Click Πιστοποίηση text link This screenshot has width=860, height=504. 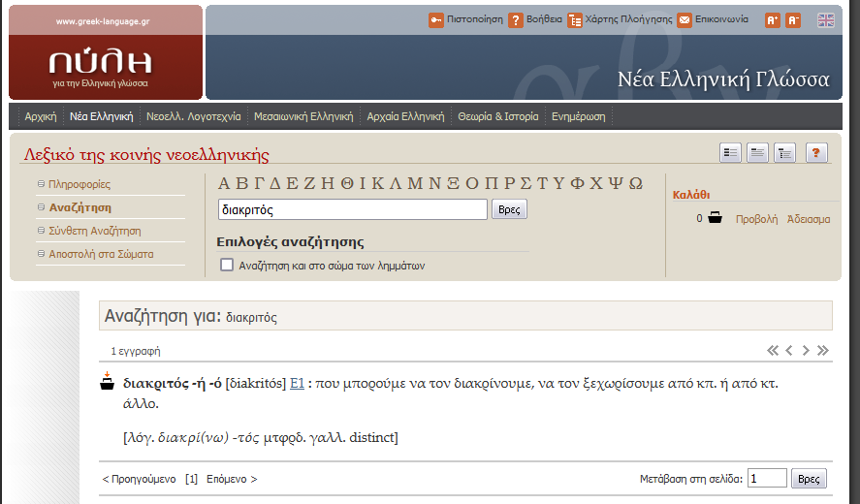[x=475, y=19]
